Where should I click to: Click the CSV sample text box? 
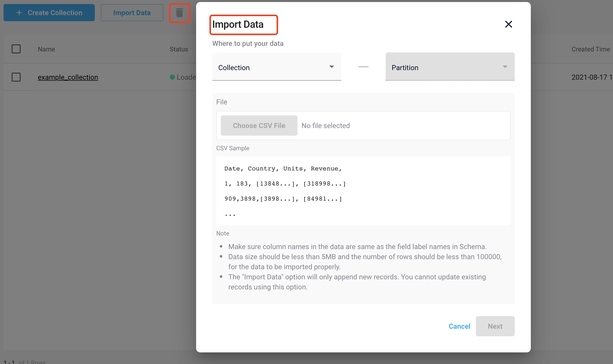tap(363, 191)
